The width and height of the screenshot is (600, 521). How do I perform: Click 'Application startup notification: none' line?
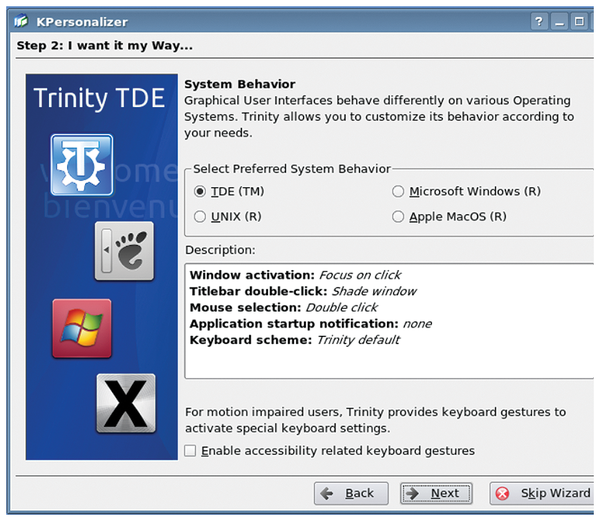coord(311,324)
